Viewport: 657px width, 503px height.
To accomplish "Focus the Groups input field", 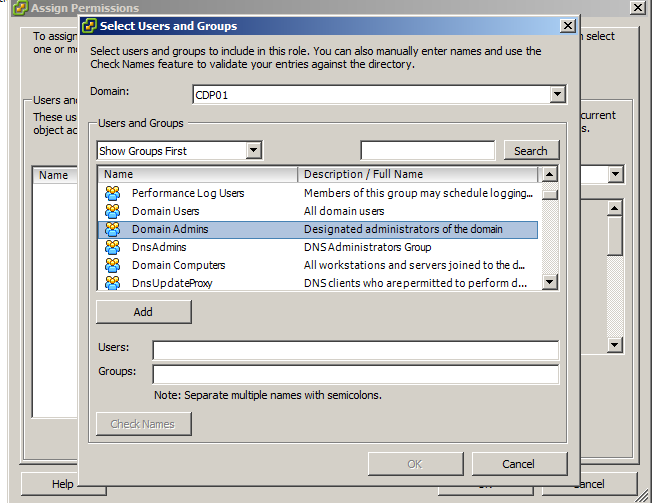I will tap(355, 374).
